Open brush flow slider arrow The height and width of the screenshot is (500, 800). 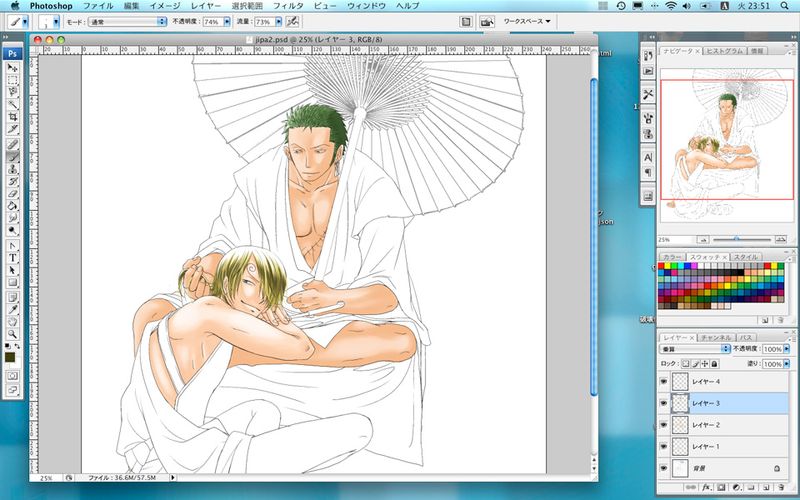tap(279, 22)
